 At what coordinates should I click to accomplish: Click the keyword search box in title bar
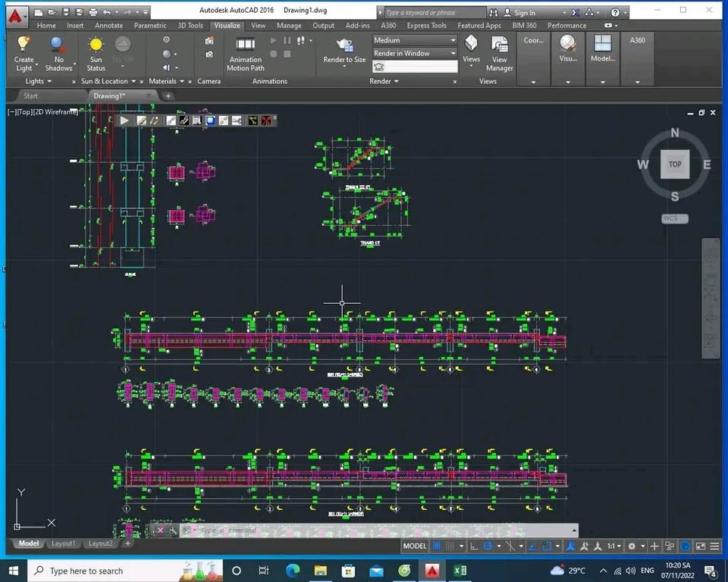coord(435,13)
